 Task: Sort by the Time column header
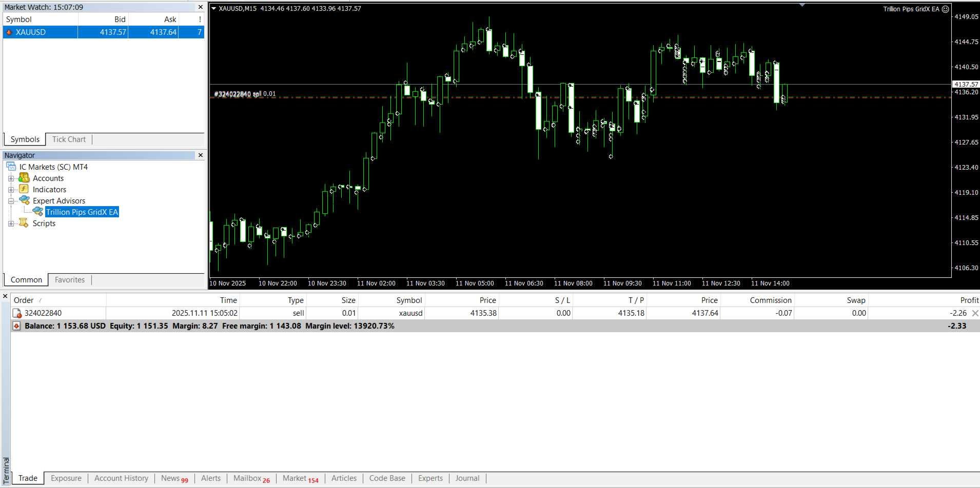click(173, 300)
